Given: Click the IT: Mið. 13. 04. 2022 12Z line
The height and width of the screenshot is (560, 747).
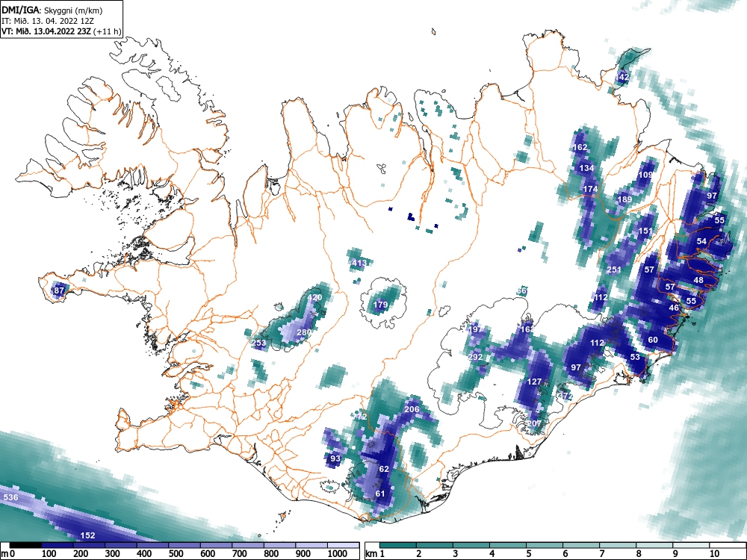Looking at the screenshot, I should coord(48,21).
